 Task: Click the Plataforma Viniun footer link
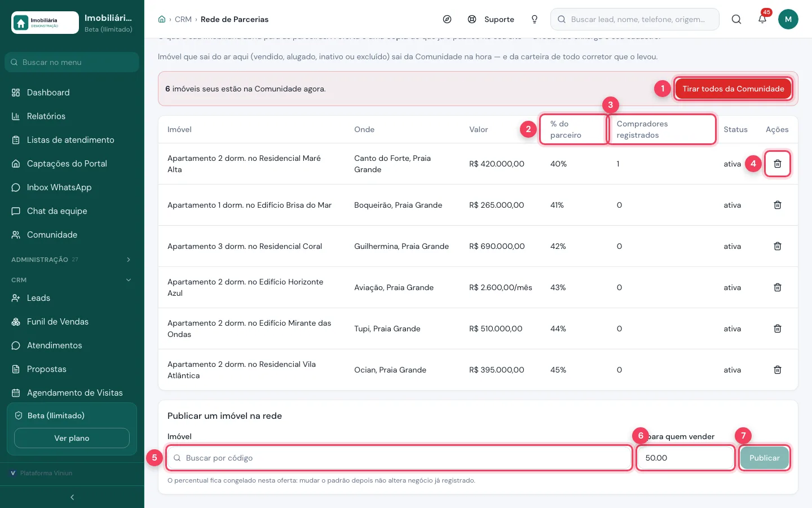coord(42,473)
